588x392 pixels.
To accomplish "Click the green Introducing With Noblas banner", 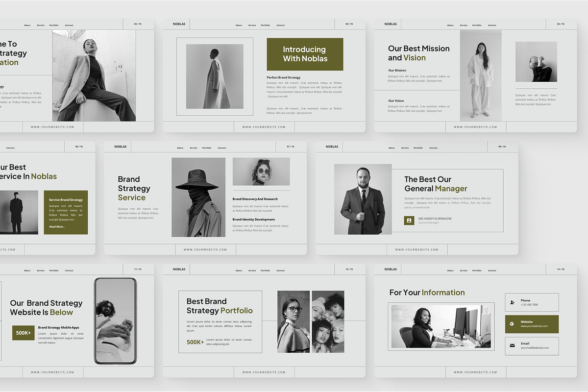I will point(305,54).
